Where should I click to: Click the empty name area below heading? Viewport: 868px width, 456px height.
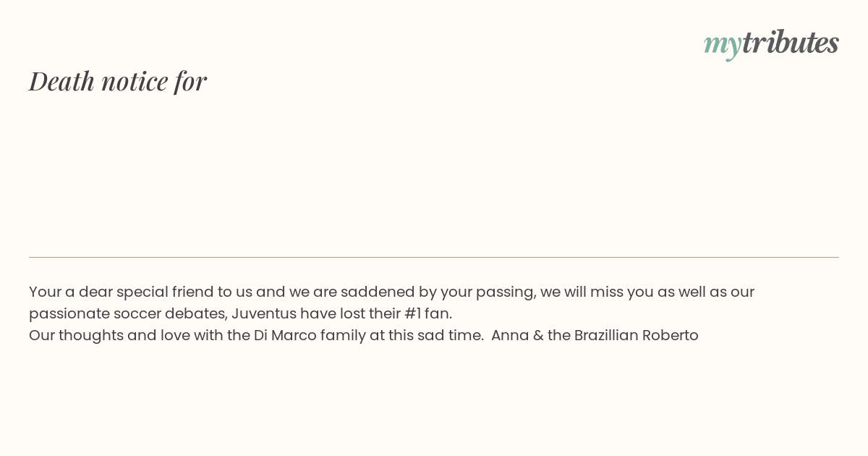[434, 174]
